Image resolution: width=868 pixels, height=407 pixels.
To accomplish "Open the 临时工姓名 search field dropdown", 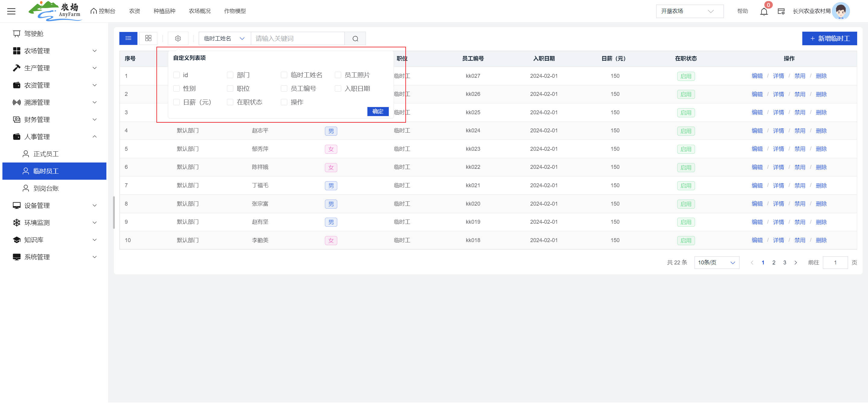I will 225,38.
